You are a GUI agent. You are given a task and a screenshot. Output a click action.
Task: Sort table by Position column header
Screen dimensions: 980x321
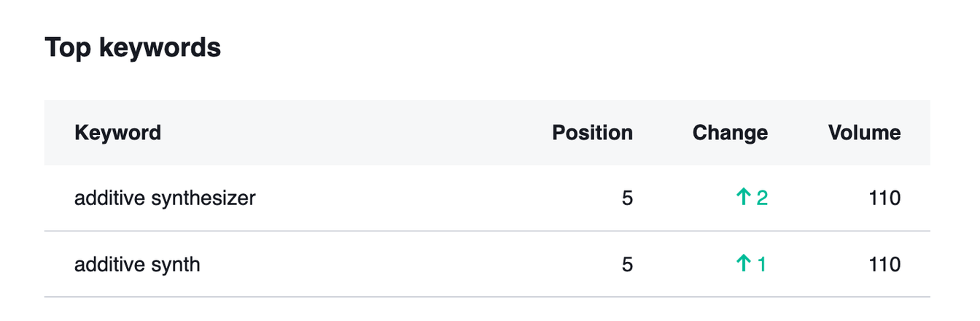pos(592,133)
